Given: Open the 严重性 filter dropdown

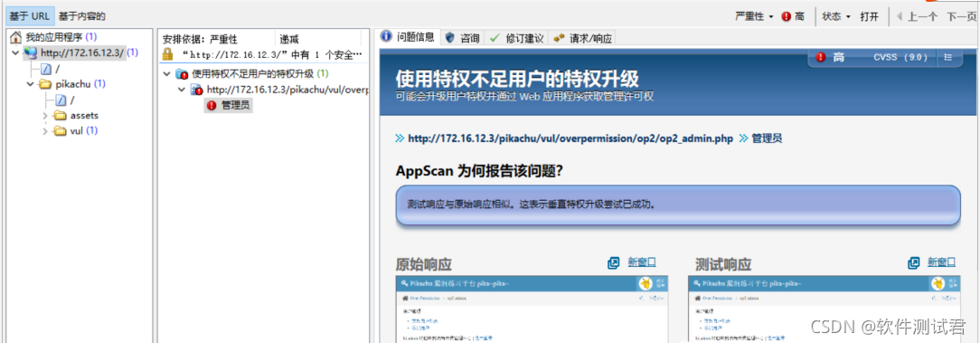Looking at the screenshot, I should coord(754,16).
